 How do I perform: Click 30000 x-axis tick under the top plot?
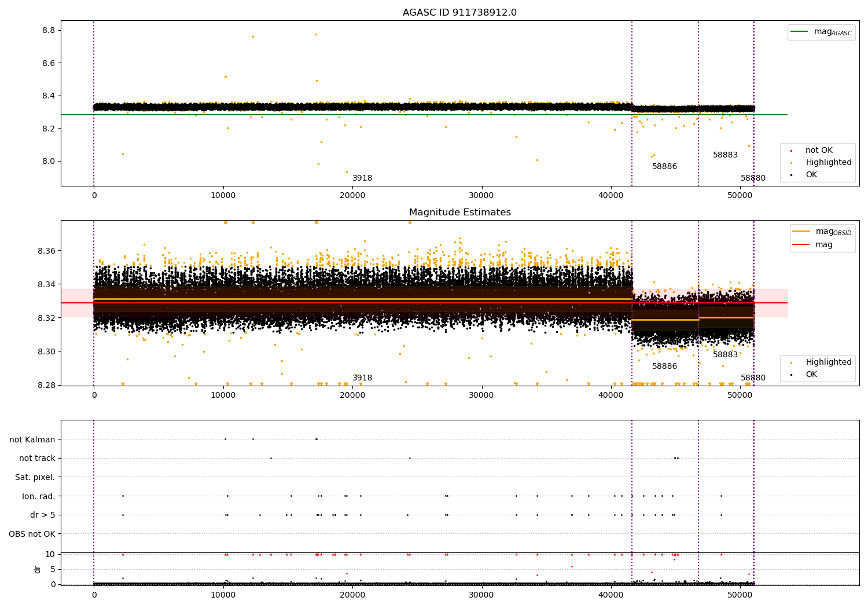pyautogui.click(x=481, y=196)
